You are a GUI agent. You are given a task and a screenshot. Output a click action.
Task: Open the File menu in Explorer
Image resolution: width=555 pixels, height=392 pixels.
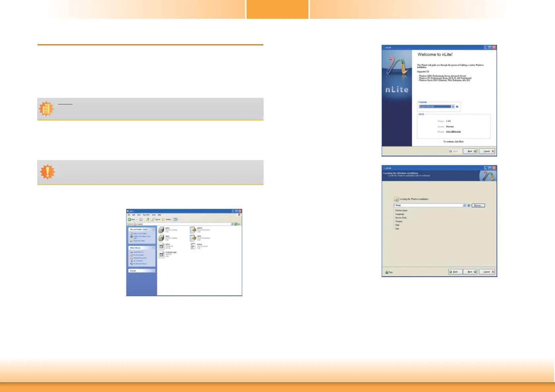click(129, 215)
